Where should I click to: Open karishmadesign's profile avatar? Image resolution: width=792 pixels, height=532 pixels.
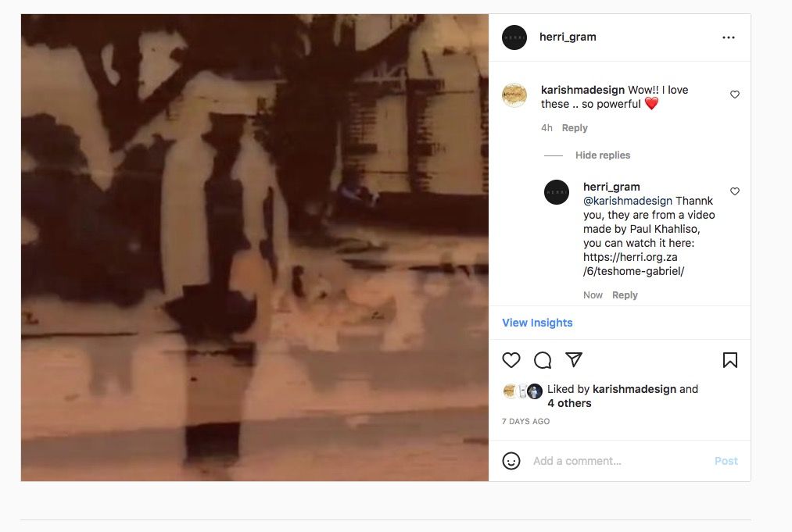click(514, 95)
